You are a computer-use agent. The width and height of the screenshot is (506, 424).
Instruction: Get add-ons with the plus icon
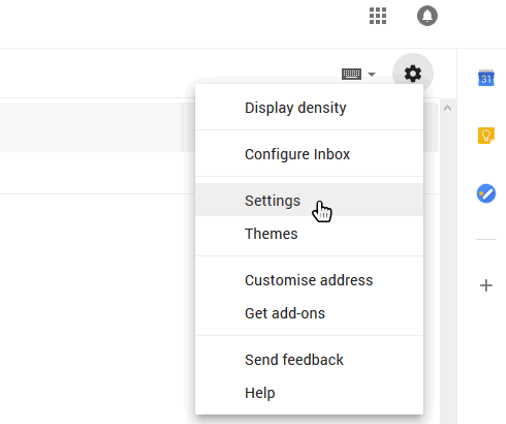click(486, 285)
